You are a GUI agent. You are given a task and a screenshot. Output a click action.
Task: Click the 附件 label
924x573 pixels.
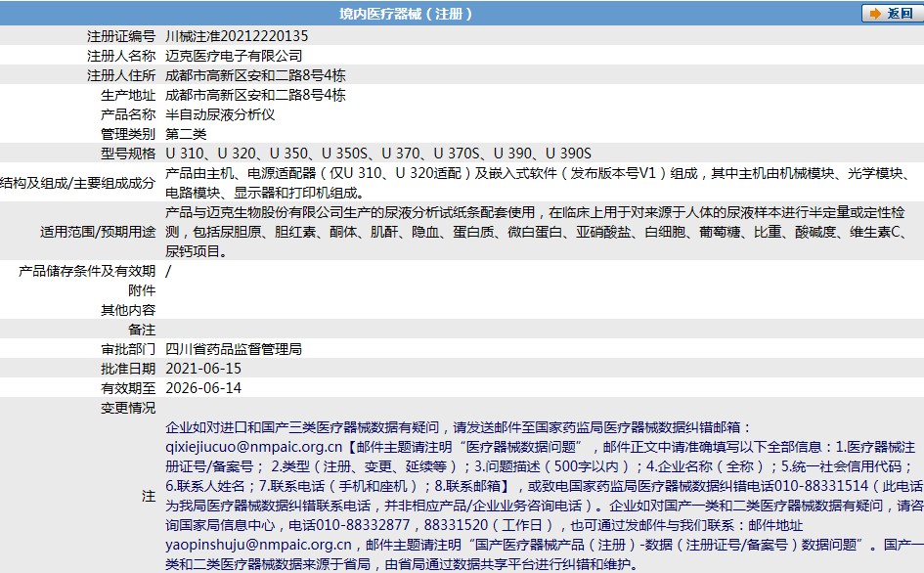tap(142, 290)
